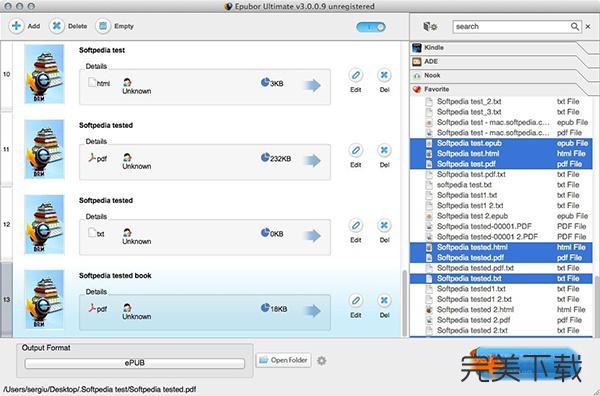Open the library settings book-gear icon
The height and width of the screenshot is (396, 600).
(x=430, y=26)
